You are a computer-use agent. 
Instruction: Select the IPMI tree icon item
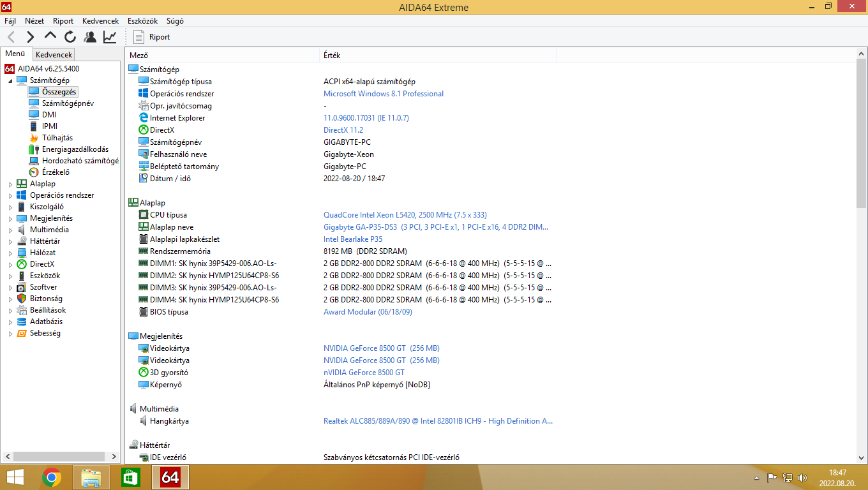pos(34,126)
